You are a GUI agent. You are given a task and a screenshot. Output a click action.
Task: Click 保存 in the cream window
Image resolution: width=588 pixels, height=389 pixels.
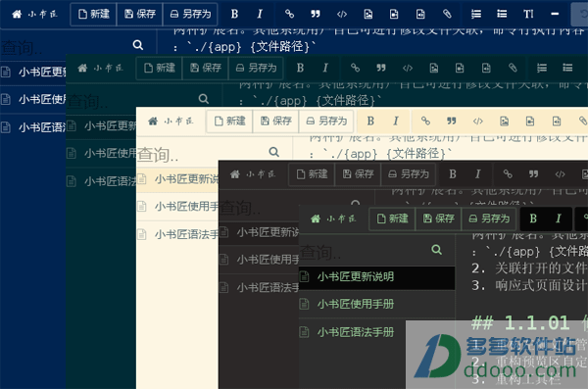point(275,122)
